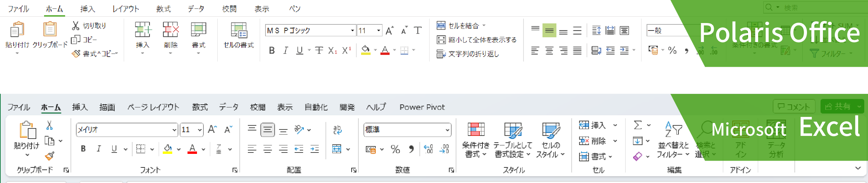This screenshot has height=183, width=868.
Task: Click Polaris Office delete (削除) cells icon
Action: [x=171, y=30]
